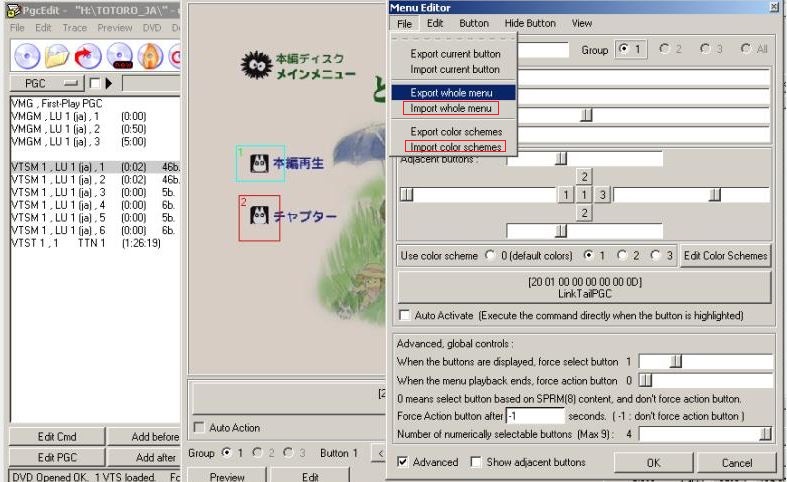Screen dimensions: 787x482
Task: Toggle the Auto Action checkbox
Action: (x=199, y=427)
